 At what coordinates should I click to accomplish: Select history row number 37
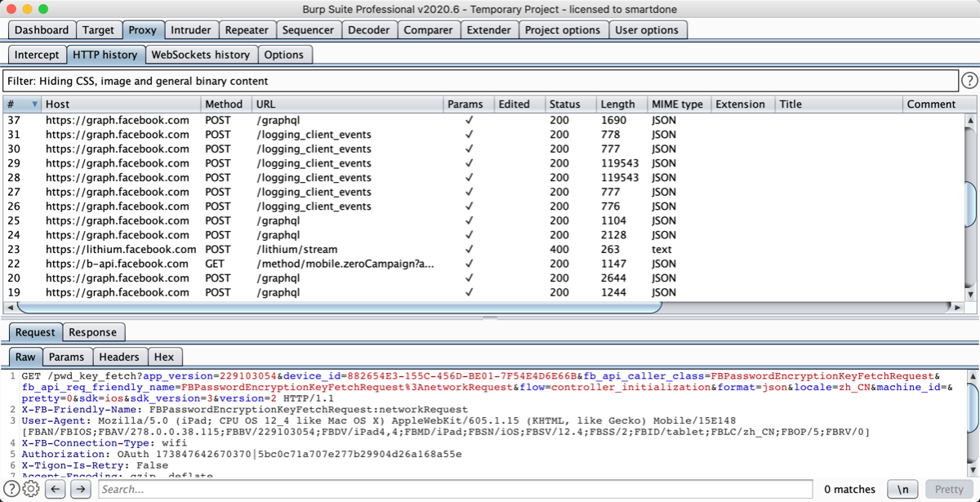tap(483, 120)
